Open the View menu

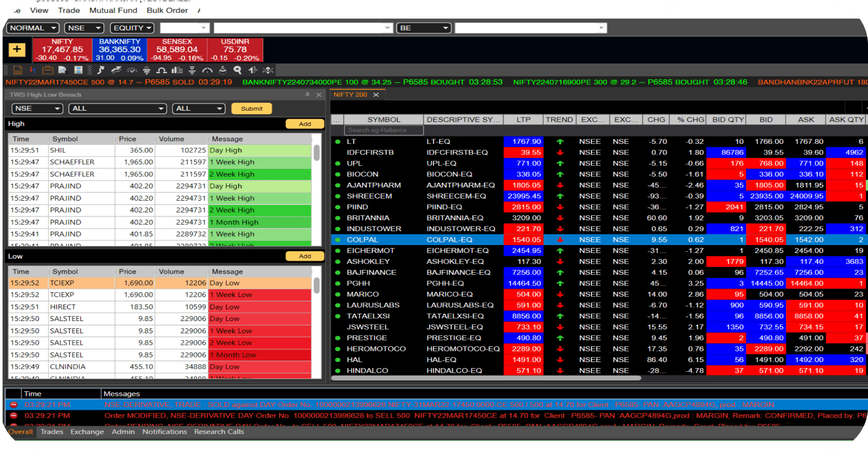tap(39, 10)
